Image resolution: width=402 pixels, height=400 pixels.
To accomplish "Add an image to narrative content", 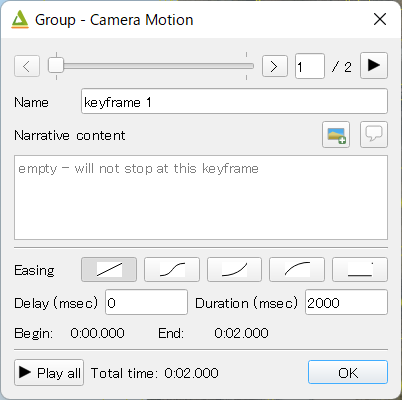I will click(336, 135).
